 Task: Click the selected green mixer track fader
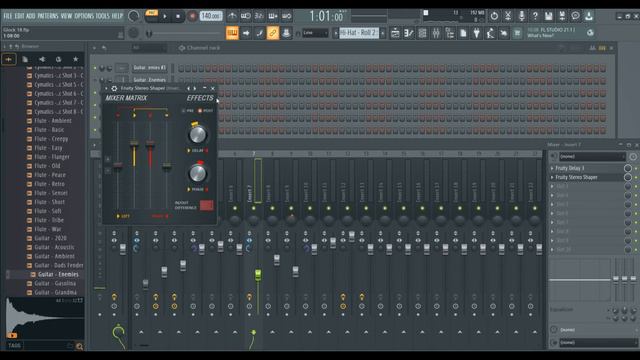[x=258, y=274]
